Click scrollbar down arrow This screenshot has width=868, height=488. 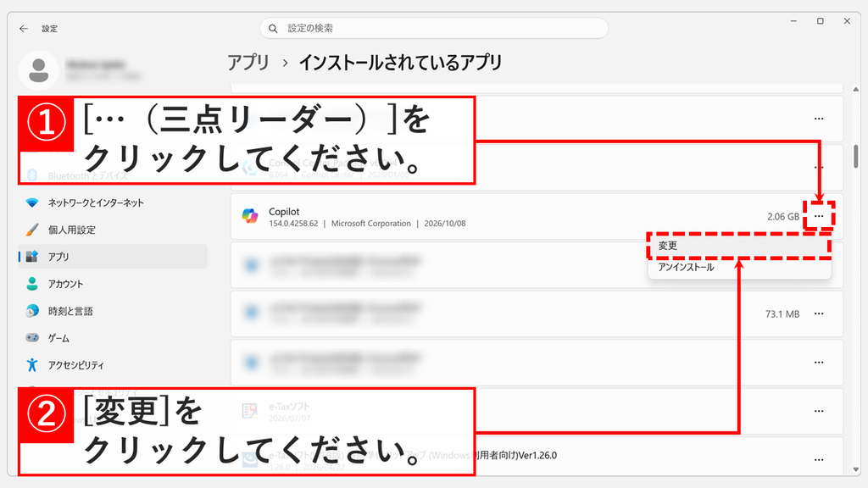(856, 469)
